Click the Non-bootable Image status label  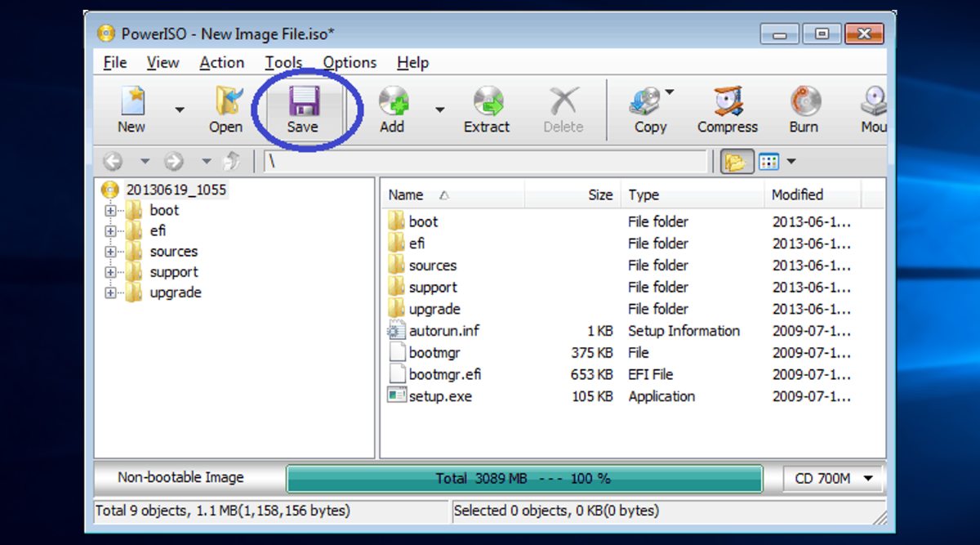point(180,478)
